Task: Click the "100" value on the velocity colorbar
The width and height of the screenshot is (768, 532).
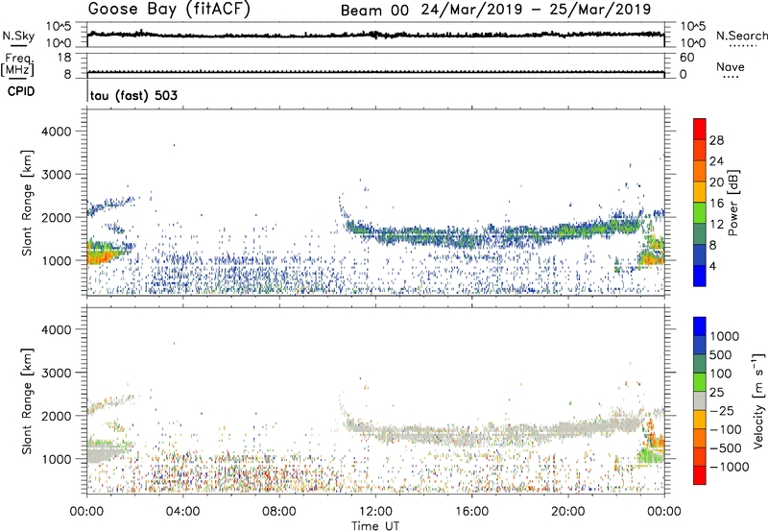Action: pos(721,374)
